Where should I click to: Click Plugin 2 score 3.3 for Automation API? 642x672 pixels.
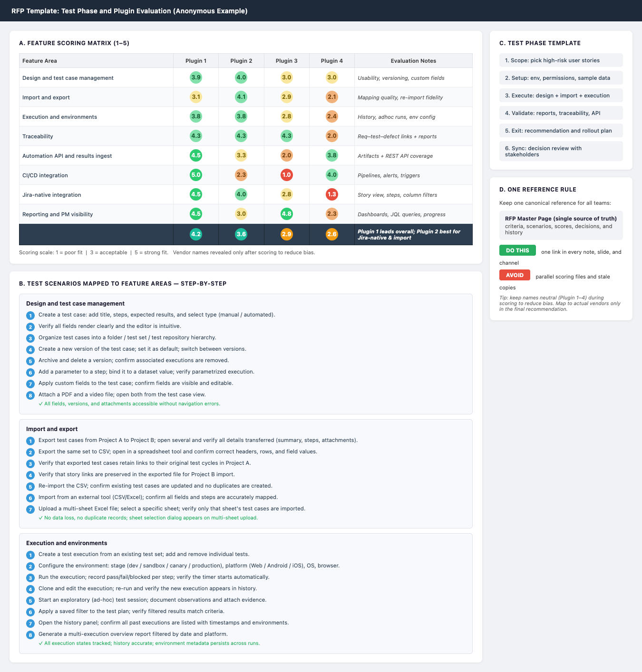coord(241,155)
